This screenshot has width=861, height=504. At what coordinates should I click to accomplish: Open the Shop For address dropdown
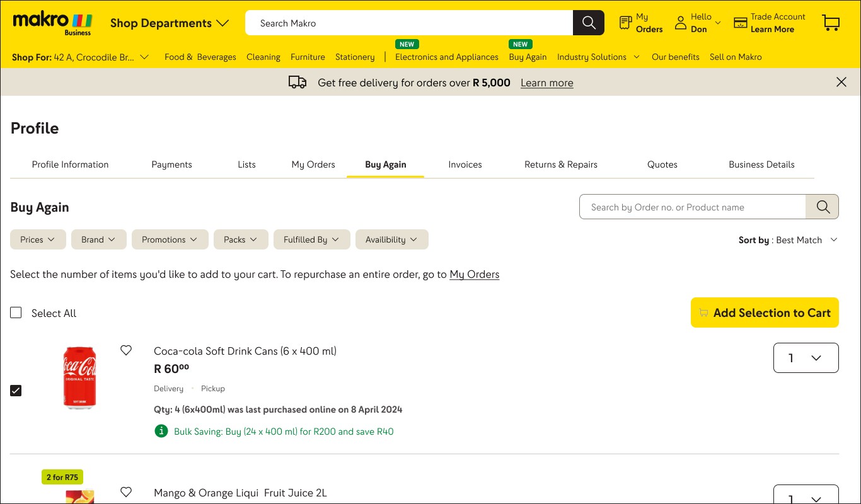[x=81, y=57]
